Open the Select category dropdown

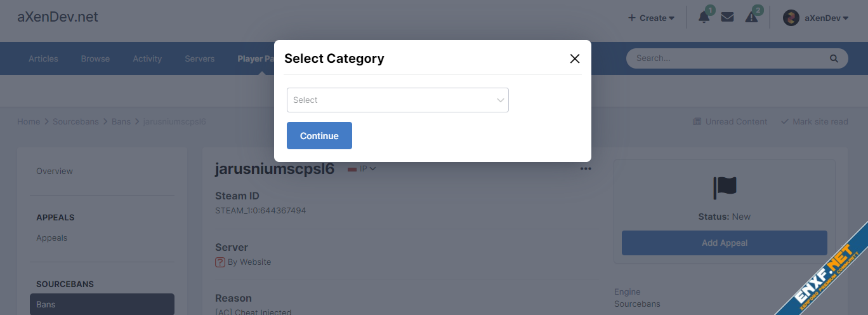pyautogui.click(x=397, y=100)
